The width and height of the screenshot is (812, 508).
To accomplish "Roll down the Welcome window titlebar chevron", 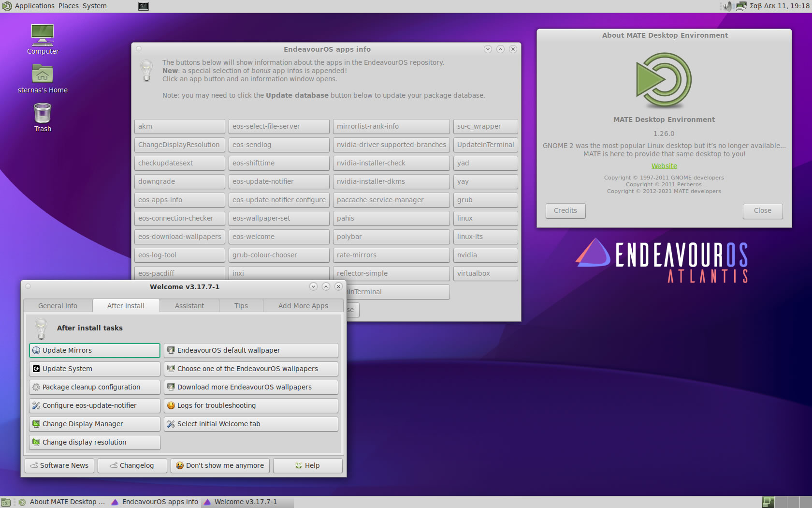I will (x=313, y=286).
